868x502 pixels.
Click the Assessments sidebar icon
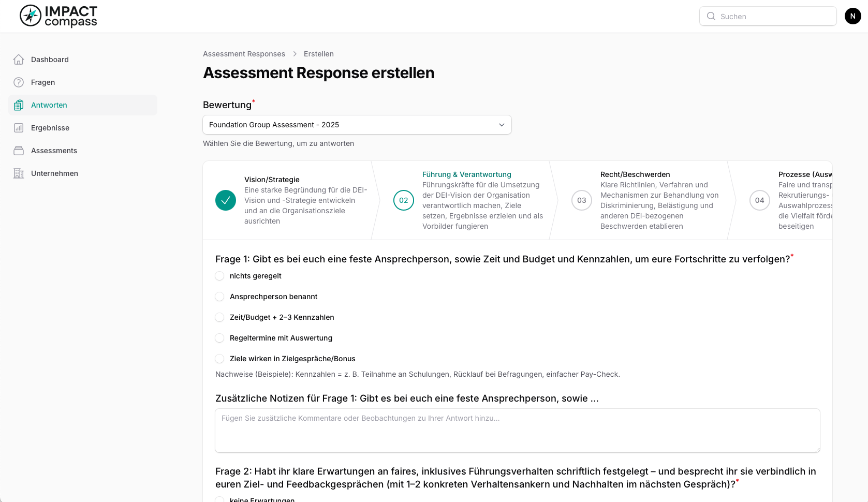click(x=19, y=150)
